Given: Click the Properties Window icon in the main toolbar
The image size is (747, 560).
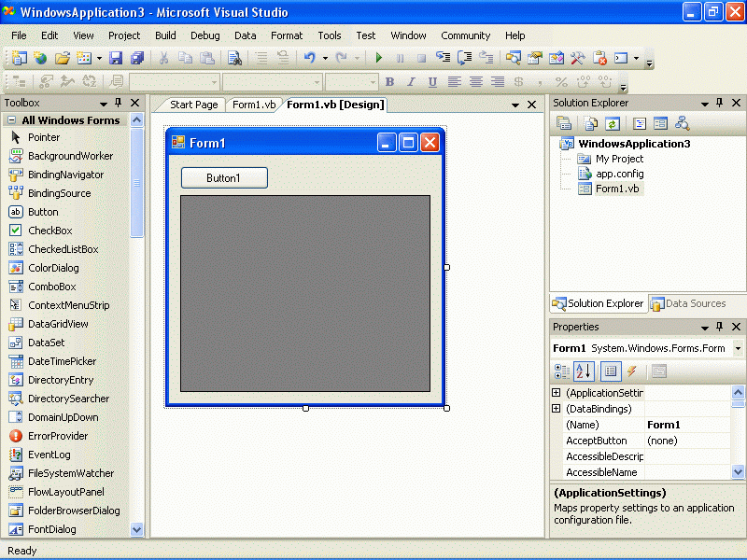Looking at the screenshot, I should coord(535,58).
